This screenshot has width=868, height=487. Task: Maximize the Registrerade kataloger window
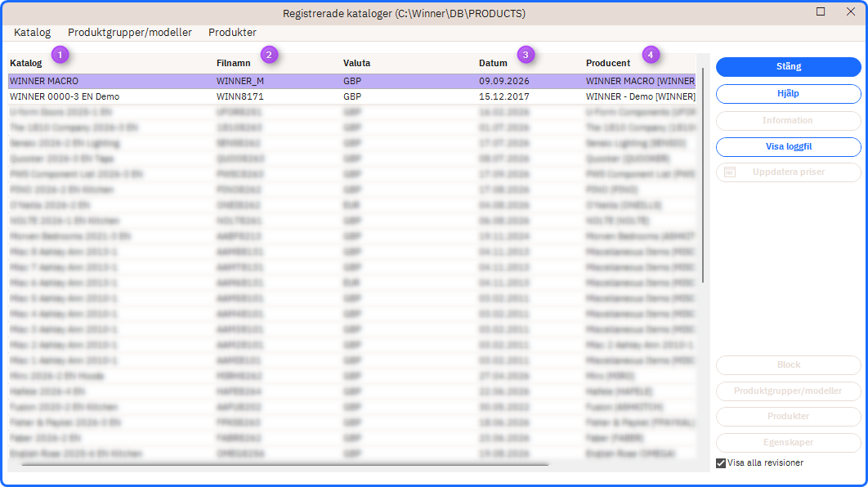pos(821,11)
